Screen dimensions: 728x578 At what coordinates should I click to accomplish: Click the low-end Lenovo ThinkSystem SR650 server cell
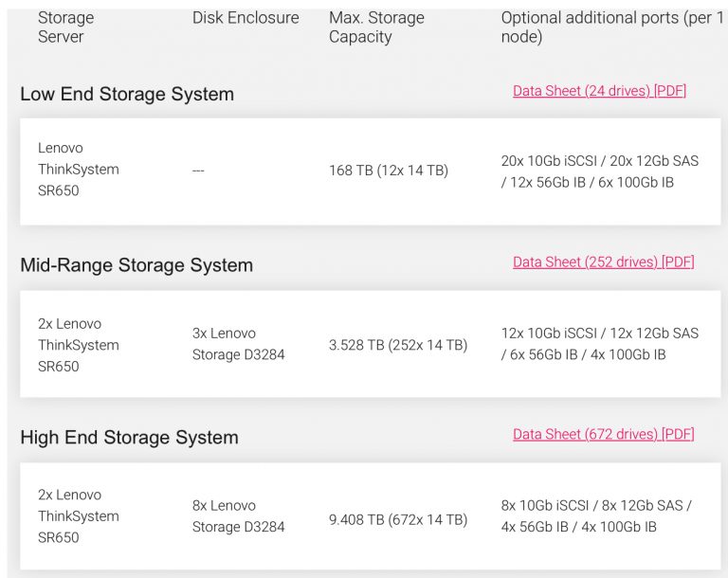[79, 170]
